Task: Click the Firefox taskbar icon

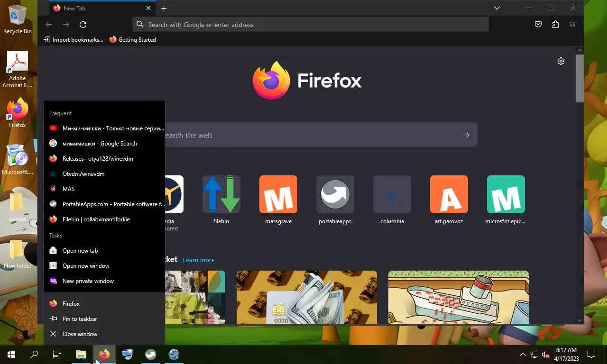Action: point(104,355)
